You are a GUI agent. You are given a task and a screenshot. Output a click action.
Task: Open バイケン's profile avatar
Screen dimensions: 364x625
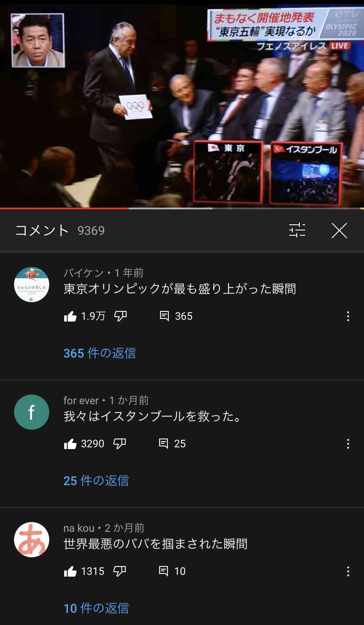(32, 285)
